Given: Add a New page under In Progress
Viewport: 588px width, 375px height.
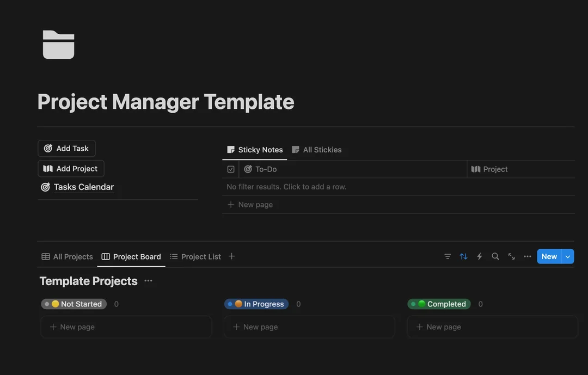Looking at the screenshot, I should coord(260,327).
